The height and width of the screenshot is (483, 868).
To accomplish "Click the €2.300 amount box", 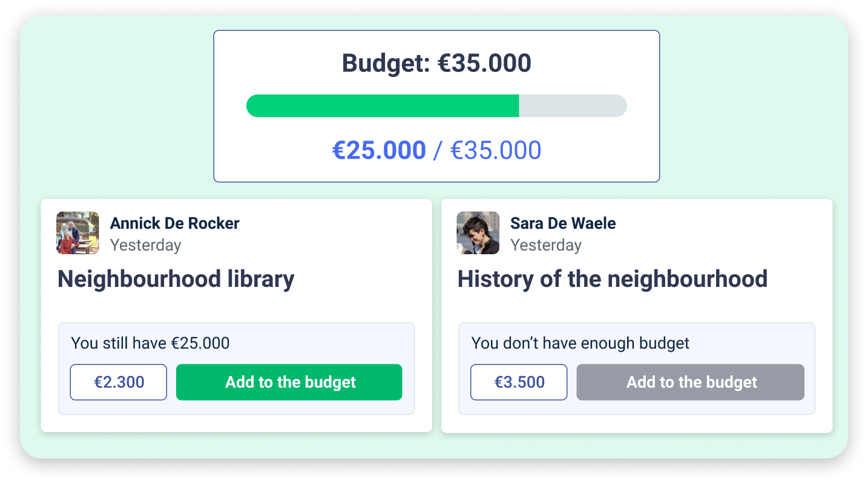I will (x=119, y=382).
